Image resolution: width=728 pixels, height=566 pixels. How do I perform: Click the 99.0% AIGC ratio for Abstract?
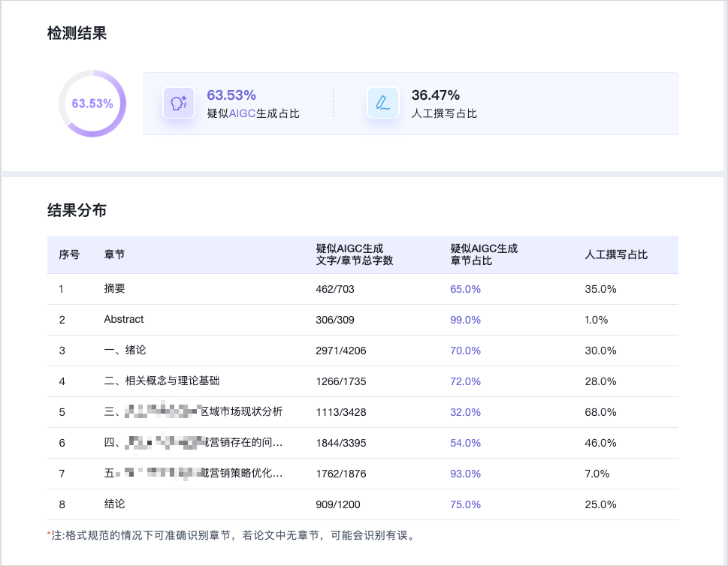click(465, 320)
